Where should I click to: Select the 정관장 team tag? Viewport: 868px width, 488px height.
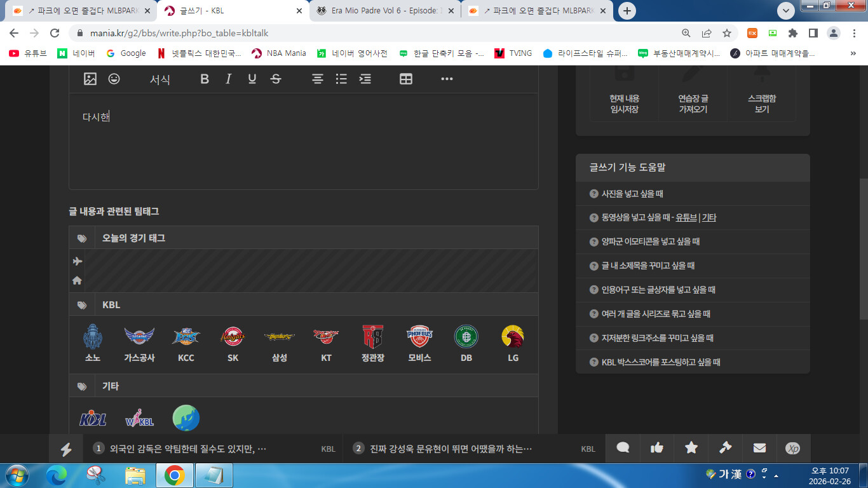pos(373,343)
